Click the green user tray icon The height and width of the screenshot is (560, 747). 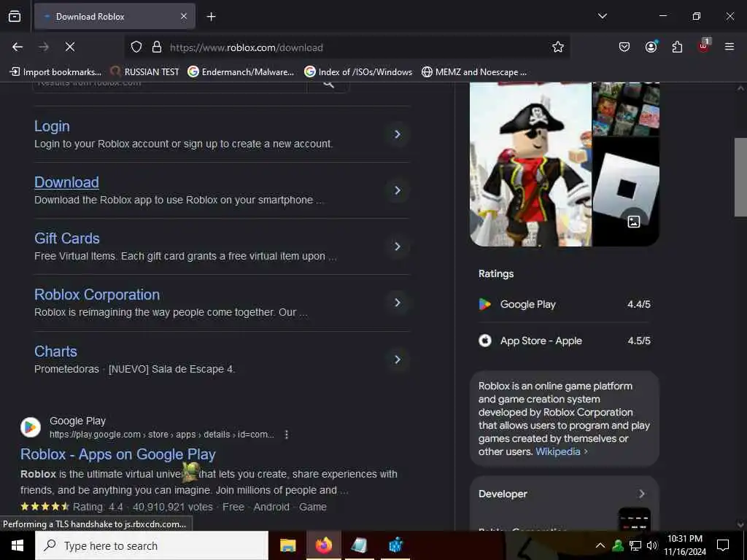click(x=618, y=545)
